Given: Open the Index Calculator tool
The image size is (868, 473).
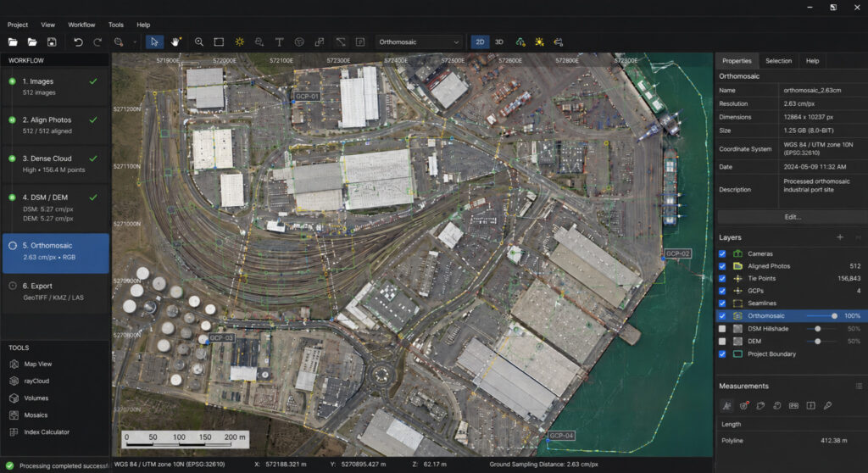Looking at the screenshot, I should tap(47, 432).
